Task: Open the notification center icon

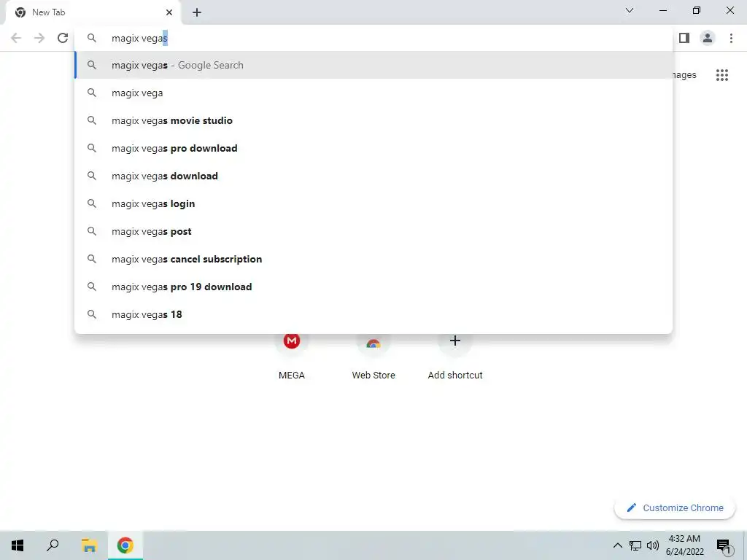Action: [x=724, y=545]
